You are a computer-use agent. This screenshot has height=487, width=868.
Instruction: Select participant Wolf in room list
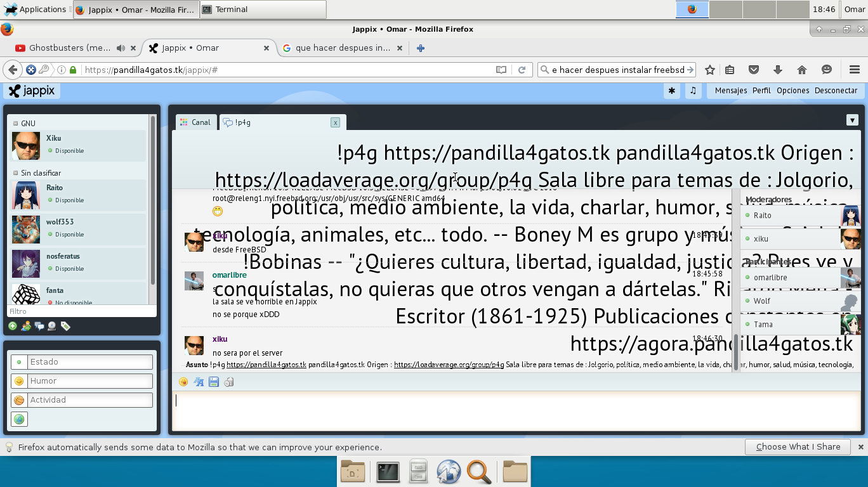click(x=801, y=301)
